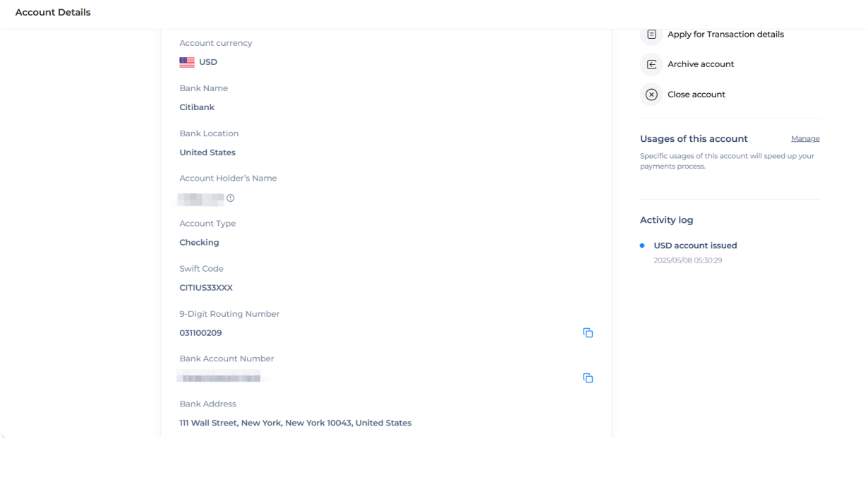Click the circled X Close account icon
Screen dimensions: 868x494
coord(651,95)
